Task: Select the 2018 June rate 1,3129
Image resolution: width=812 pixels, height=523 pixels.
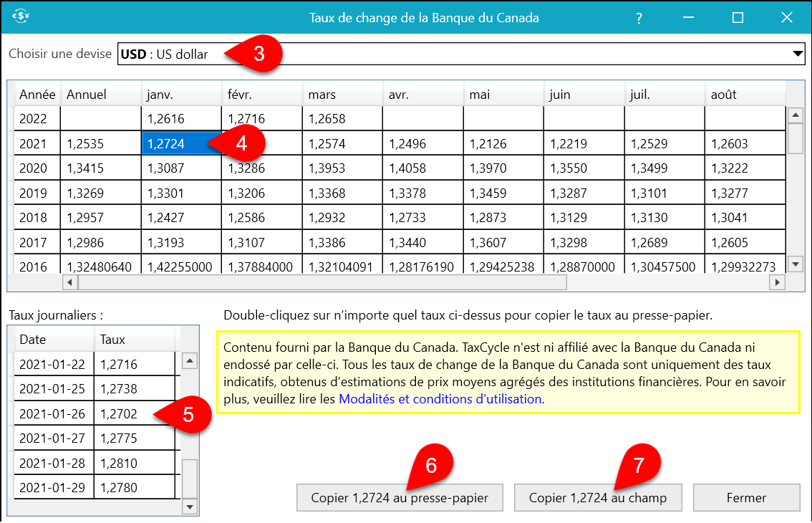Action: point(584,217)
